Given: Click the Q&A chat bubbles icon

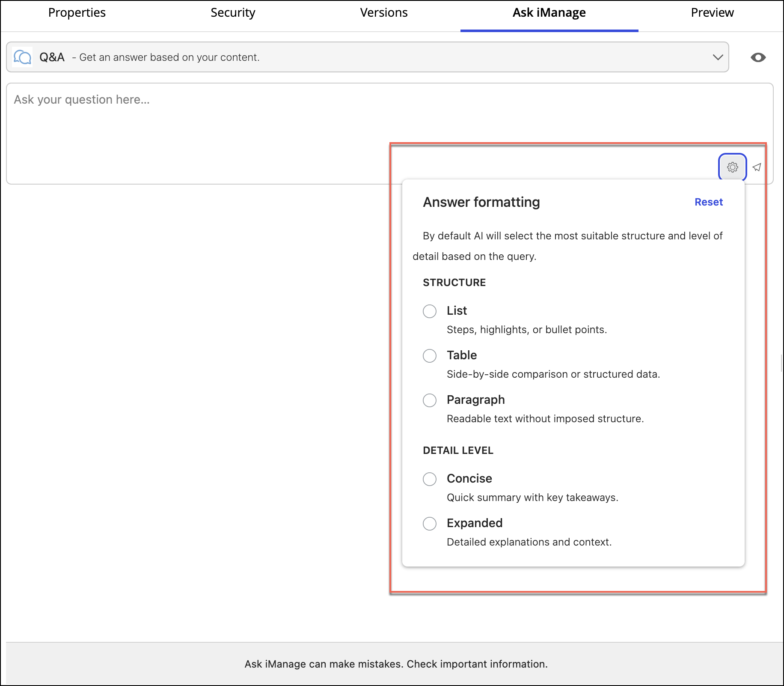Looking at the screenshot, I should 22,57.
